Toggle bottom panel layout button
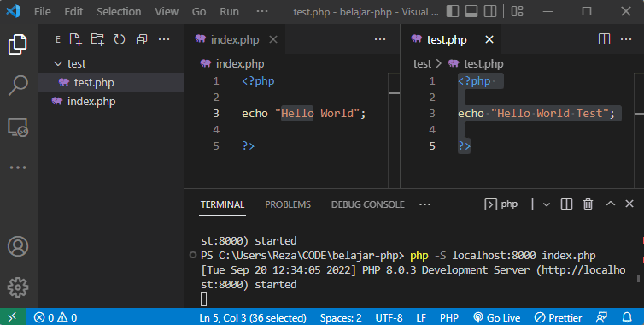The width and height of the screenshot is (644, 325). 471,11
